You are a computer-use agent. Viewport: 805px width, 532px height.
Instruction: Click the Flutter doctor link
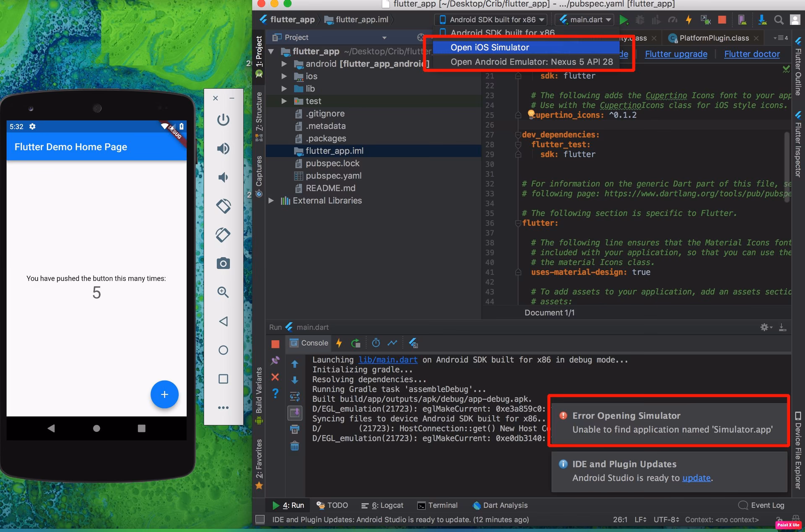pos(752,54)
